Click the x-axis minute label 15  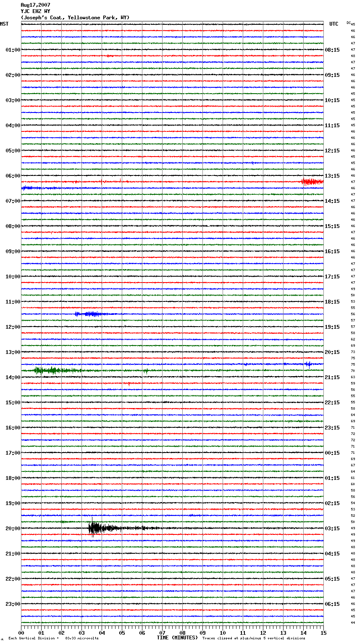[323, 633]
